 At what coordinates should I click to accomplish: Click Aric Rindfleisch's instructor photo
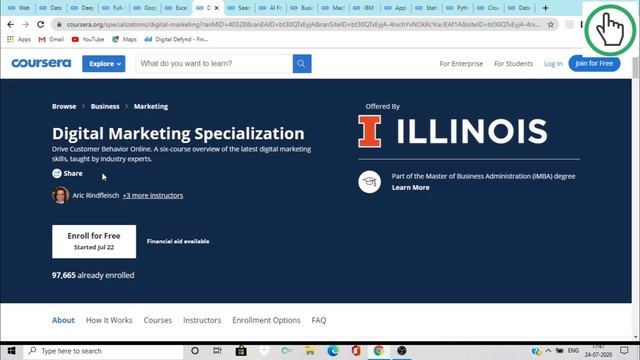click(60, 195)
